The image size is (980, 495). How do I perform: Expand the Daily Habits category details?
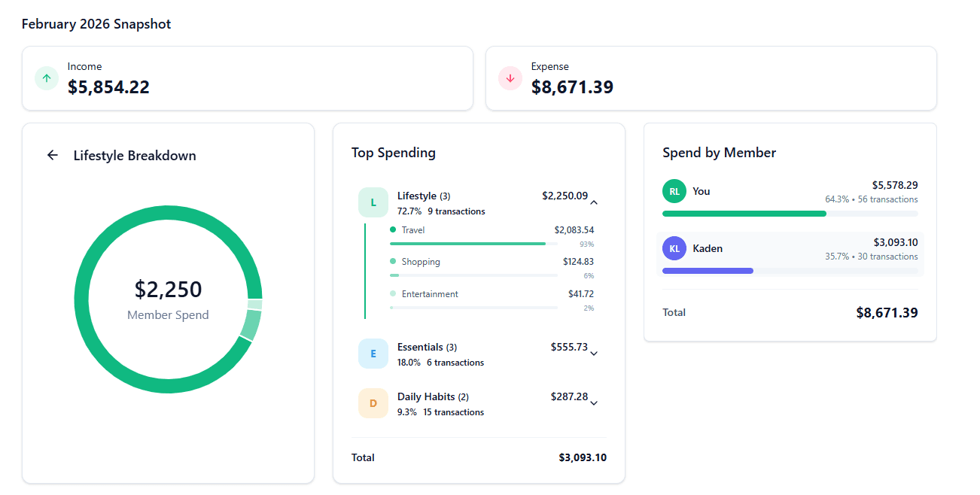[x=594, y=403]
